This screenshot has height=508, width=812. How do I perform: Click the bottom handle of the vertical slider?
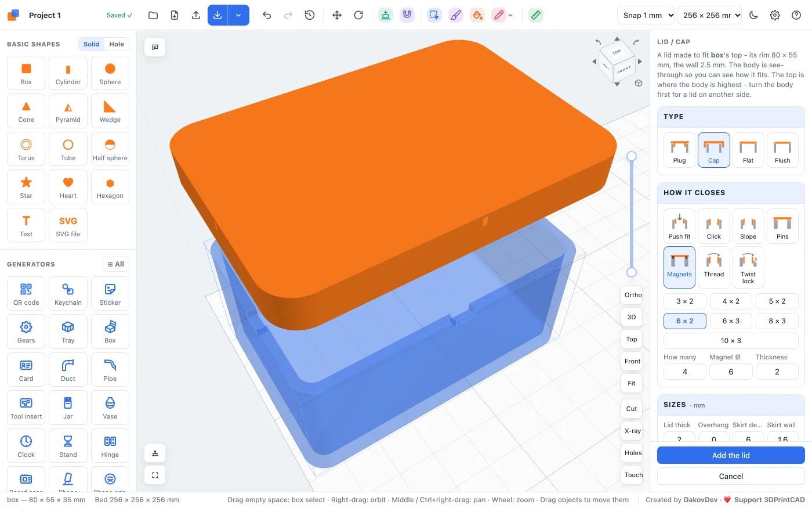(x=632, y=272)
